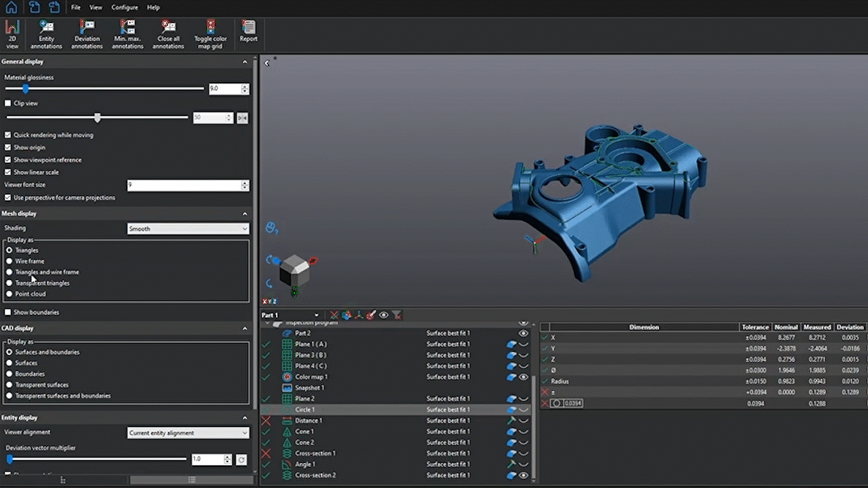Show Min. max. annotations
Viewport: 868px width, 488px height.
pyautogui.click(x=127, y=34)
